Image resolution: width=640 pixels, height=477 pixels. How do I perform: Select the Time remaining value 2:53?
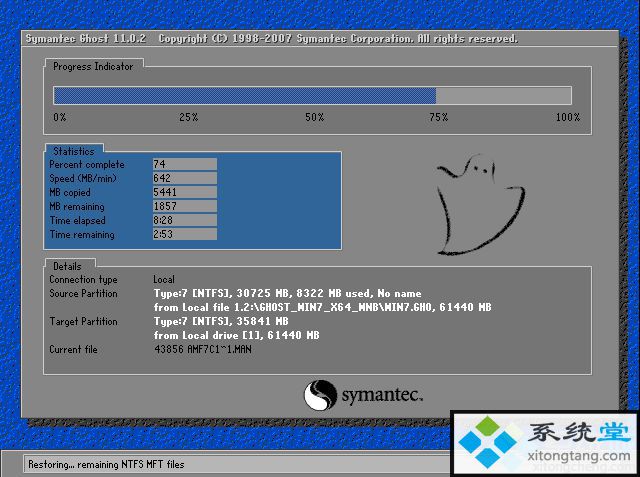click(184, 234)
